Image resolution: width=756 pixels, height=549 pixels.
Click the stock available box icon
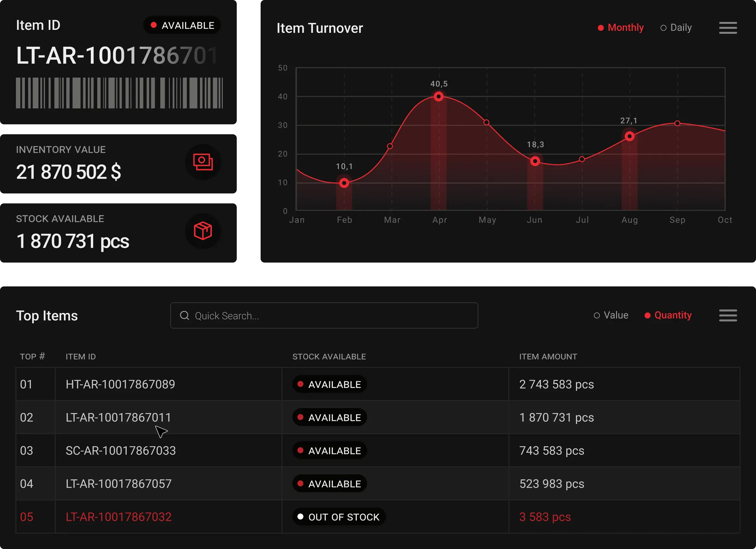click(203, 231)
